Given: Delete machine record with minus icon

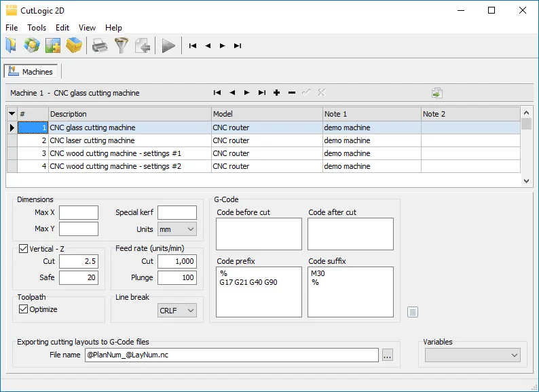Looking at the screenshot, I should tap(292, 93).
